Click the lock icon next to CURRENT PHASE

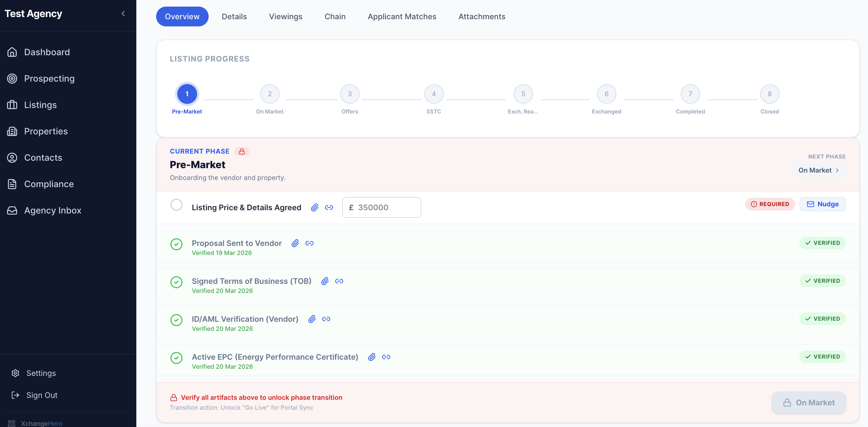click(x=242, y=151)
